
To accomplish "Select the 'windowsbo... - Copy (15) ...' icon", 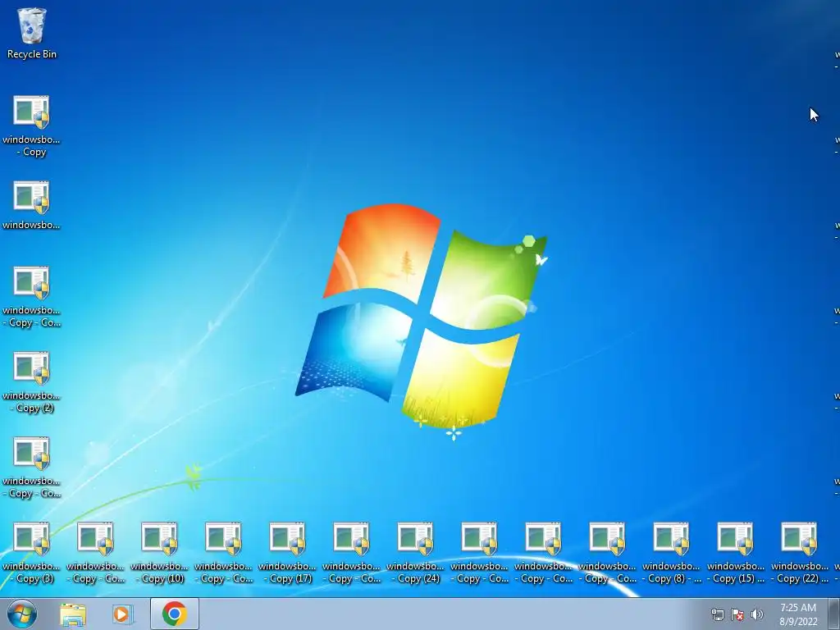I will tap(736, 553).
